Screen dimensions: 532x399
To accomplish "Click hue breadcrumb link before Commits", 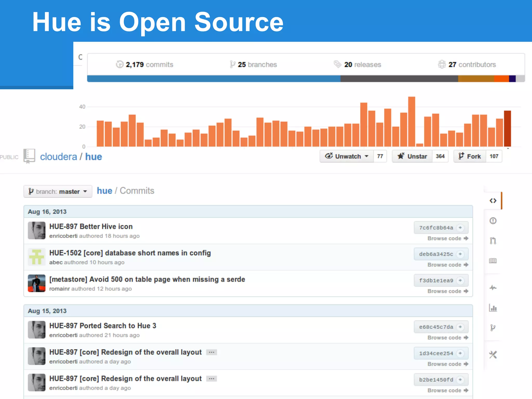I will click(104, 191).
